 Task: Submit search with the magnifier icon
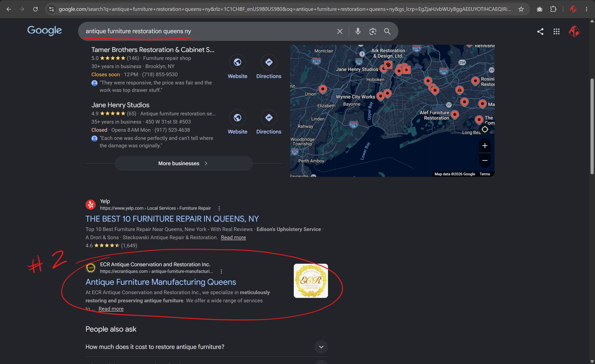tap(387, 31)
